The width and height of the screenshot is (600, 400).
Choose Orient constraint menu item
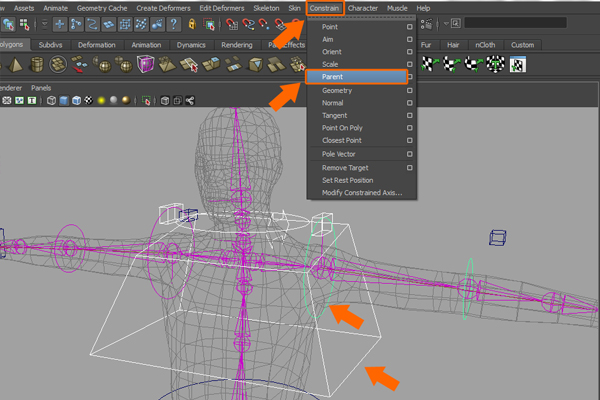[x=332, y=52]
